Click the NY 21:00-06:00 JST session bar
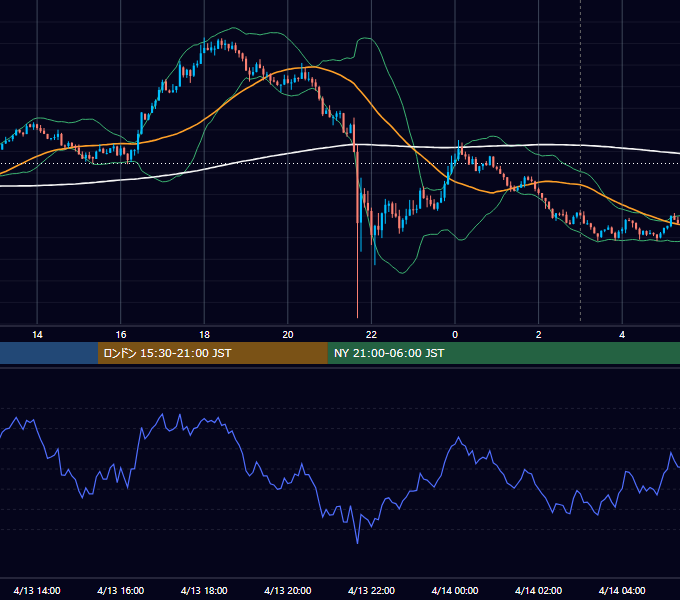 pyautogui.click(x=503, y=353)
